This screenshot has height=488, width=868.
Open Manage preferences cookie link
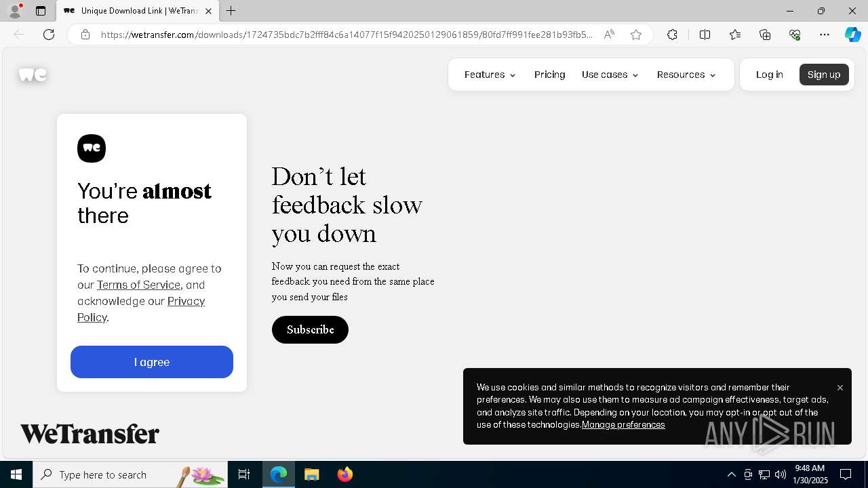tap(623, 425)
